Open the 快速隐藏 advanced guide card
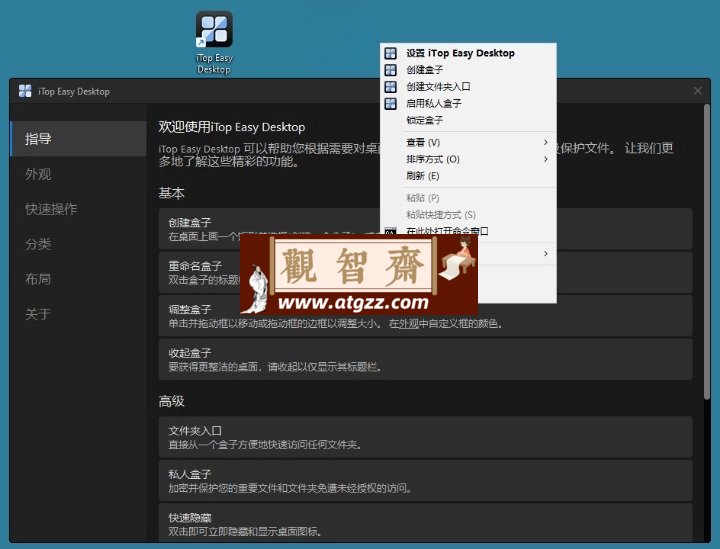720x549 pixels. point(425,523)
